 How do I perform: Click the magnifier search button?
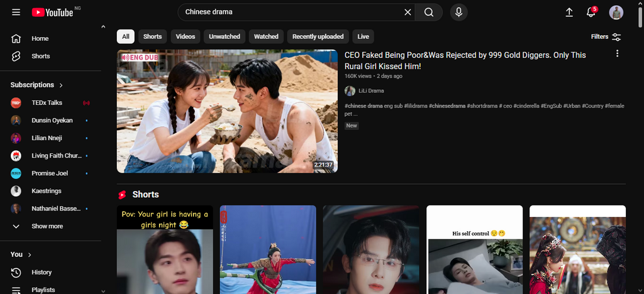coord(429,12)
